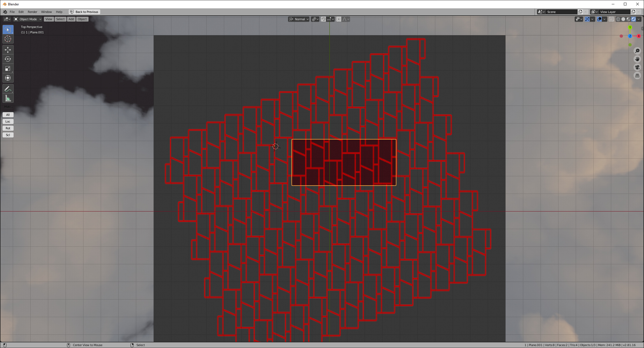Select the Move tool in the toolbar
This screenshot has width=644, height=348.
[8, 50]
